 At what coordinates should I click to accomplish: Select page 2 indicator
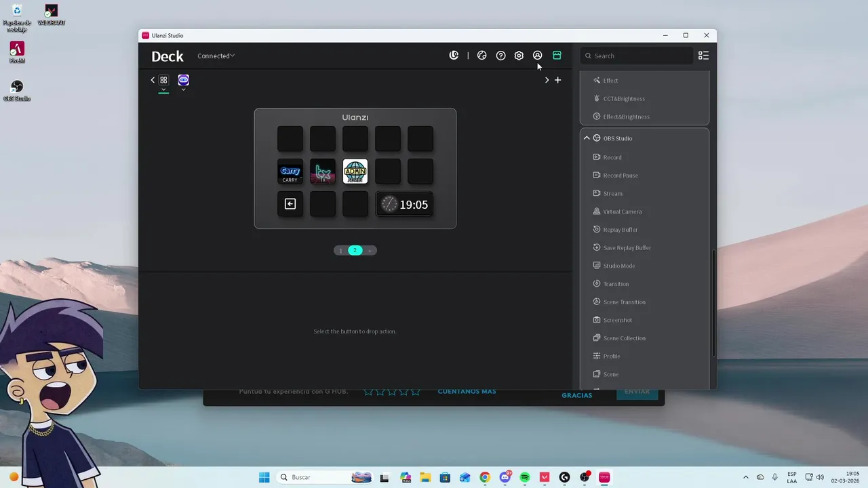tap(355, 250)
